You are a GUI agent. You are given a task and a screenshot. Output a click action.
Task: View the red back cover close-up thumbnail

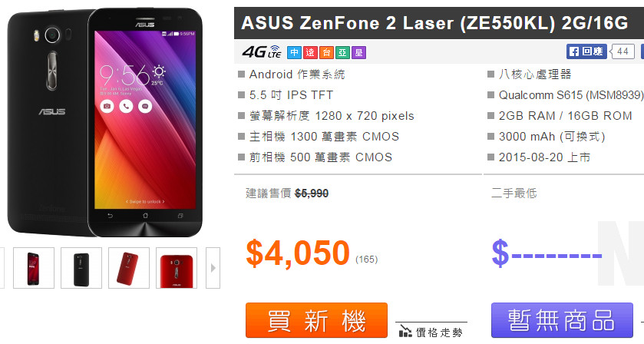[177, 268]
